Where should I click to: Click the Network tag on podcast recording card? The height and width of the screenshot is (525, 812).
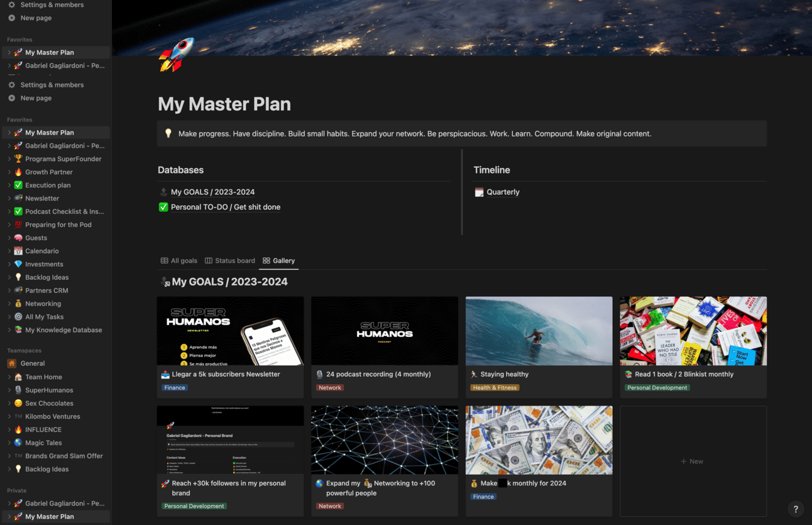click(330, 388)
